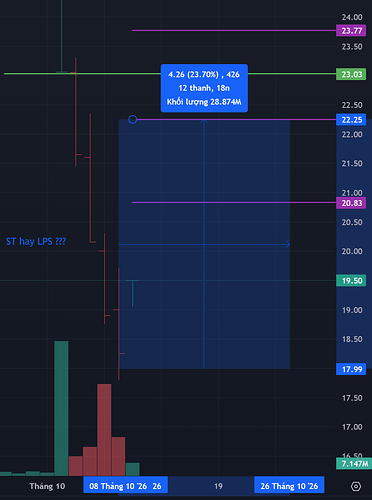
Task: Click the 18.50 price axis value
Action: coord(352,339)
